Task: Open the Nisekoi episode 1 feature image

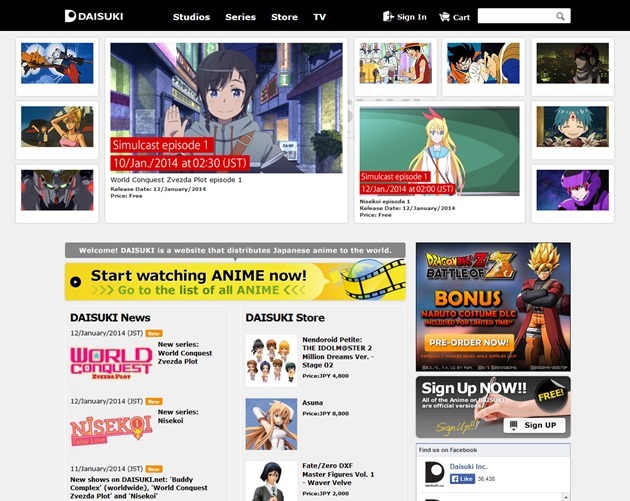Action: (439, 151)
